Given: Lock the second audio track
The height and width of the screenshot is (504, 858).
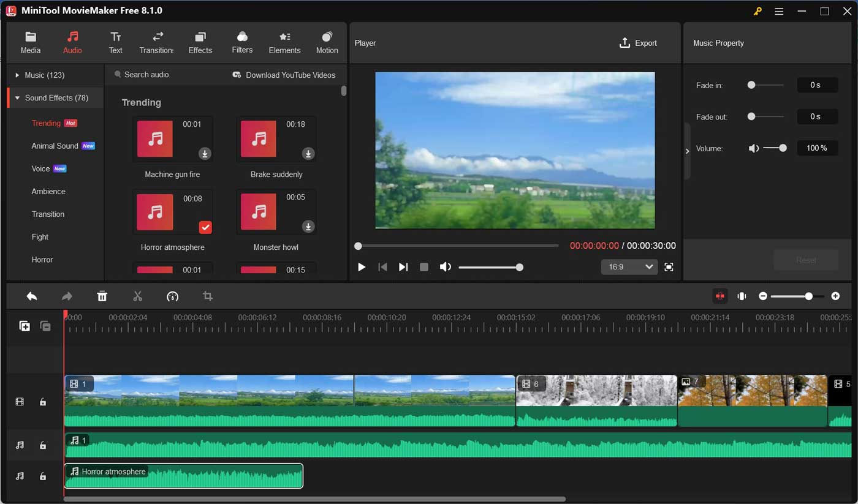Looking at the screenshot, I should 42,476.
